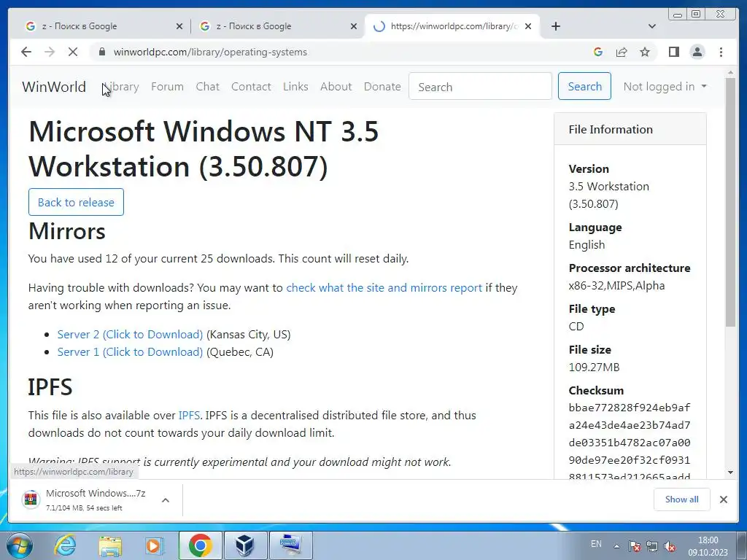Viewport: 747px width, 560px height.
Task: Click the page vertical scrollbar thumb
Action: [730, 202]
